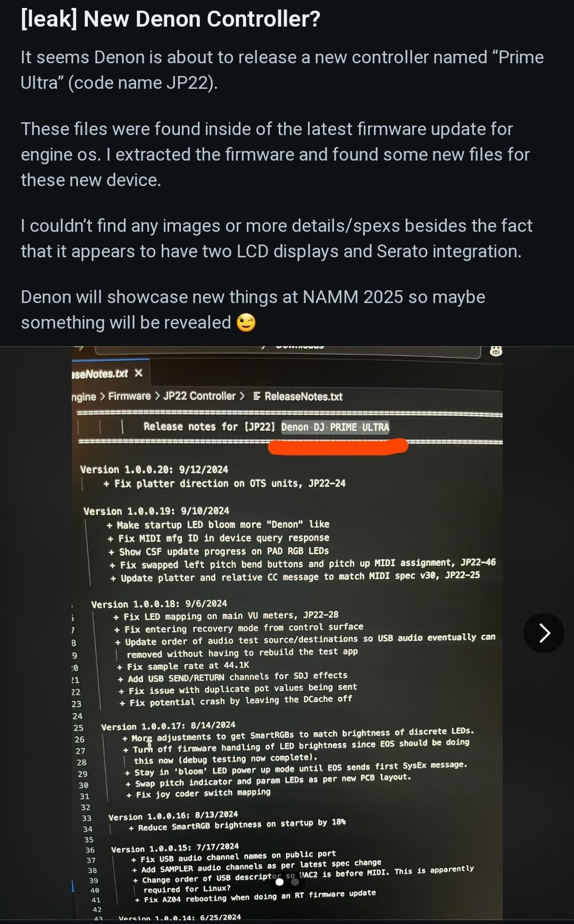Click the file icon before ReleaseNotes.txt breadcrumb
Image resolution: width=574 pixels, height=924 pixels.
[x=257, y=396]
